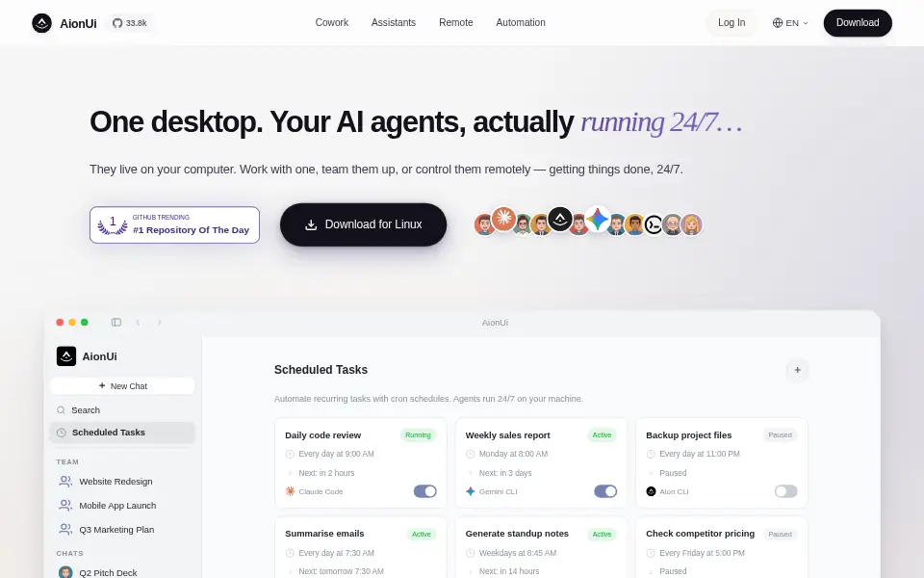The image size is (924, 578).
Task: Click the Claude Code icon on Daily code review
Action: [x=290, y=491]
